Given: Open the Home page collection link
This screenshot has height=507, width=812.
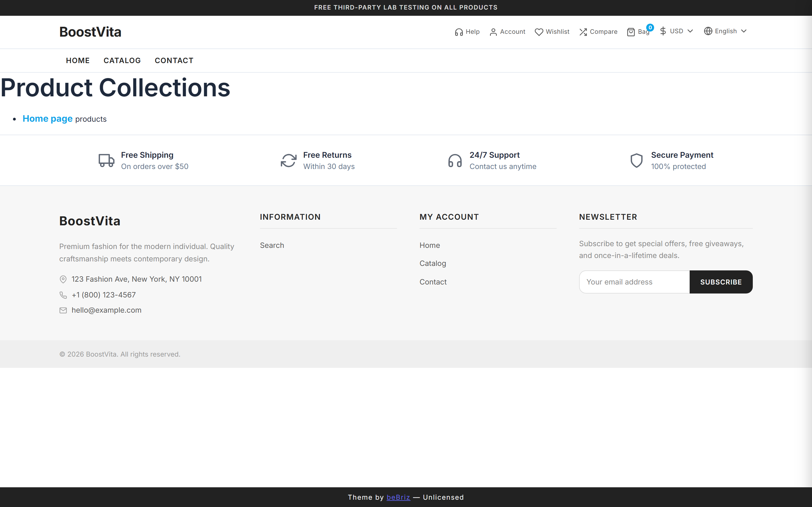Looking at the screenshot, I should (x=48, y=119).
